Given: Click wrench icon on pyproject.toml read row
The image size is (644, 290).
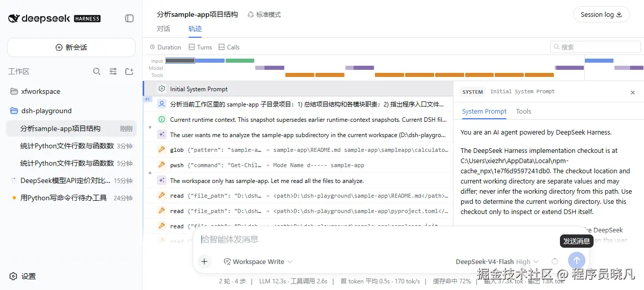Looking at the screenshot, I should click(162, 210).
